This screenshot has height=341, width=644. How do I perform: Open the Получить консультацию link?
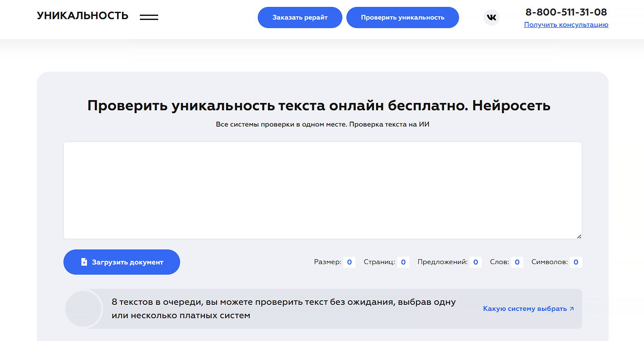point(566,25)
